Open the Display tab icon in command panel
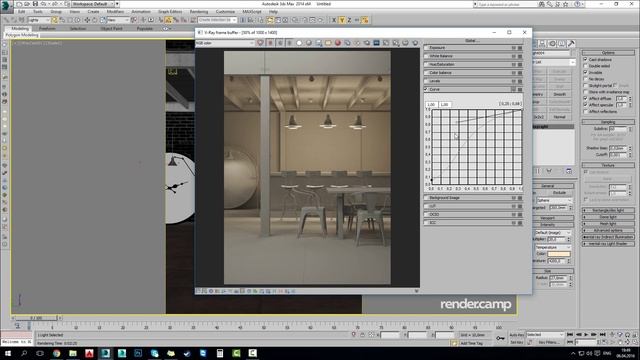The width and height of the screenshot is (640, 360). click(x=562, y=43)
